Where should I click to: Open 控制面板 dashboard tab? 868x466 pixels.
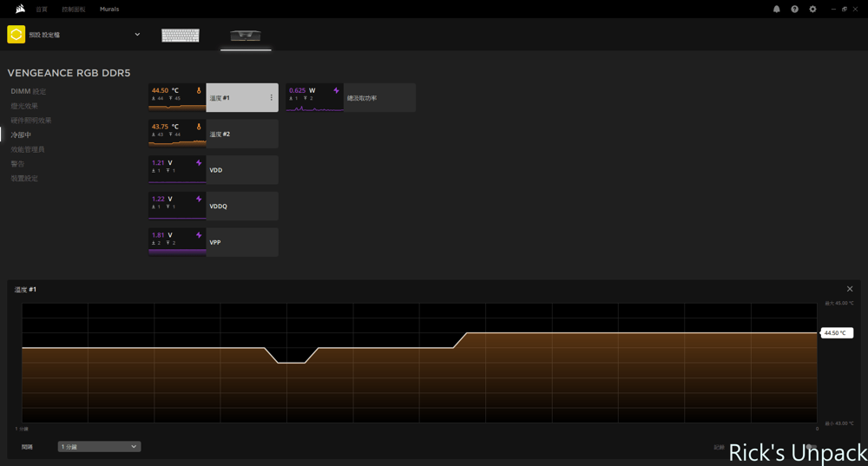coord(74,10)
